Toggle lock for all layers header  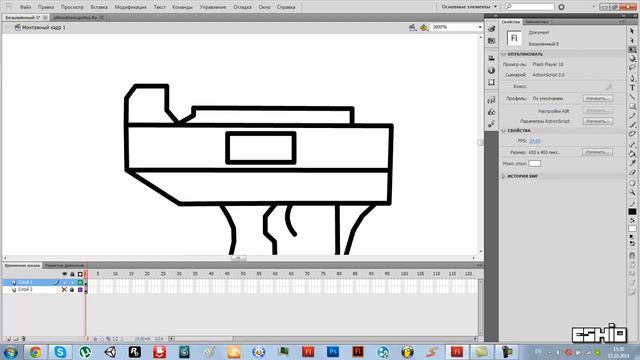[x=72, y=274]
